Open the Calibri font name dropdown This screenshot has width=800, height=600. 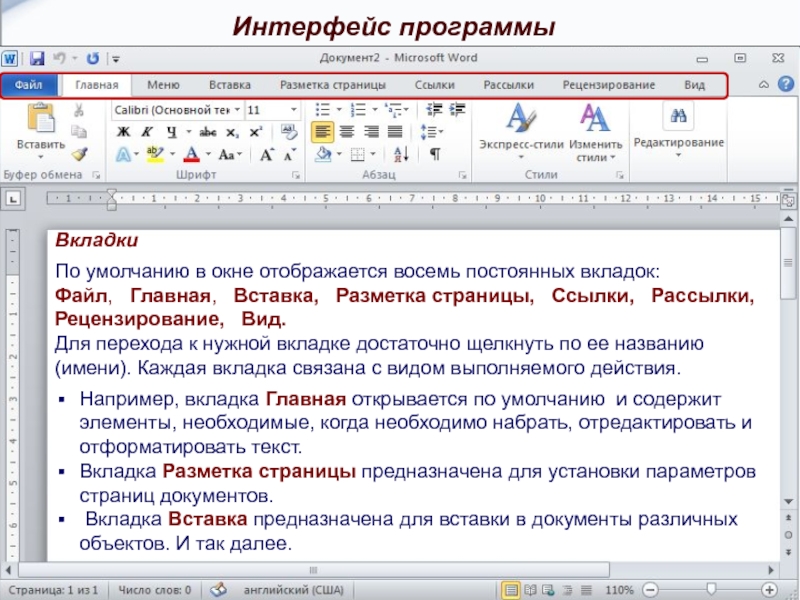coord(176,109)
